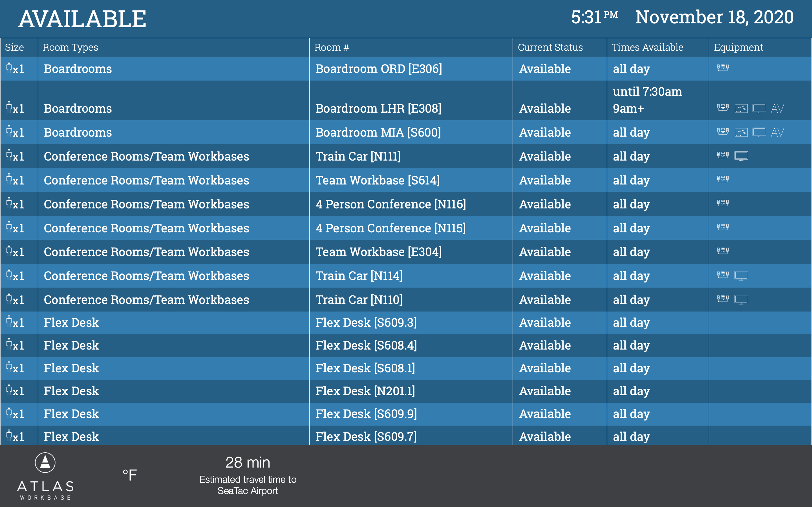Click the monitor icon for Train Car N111

tap(741, 156)
